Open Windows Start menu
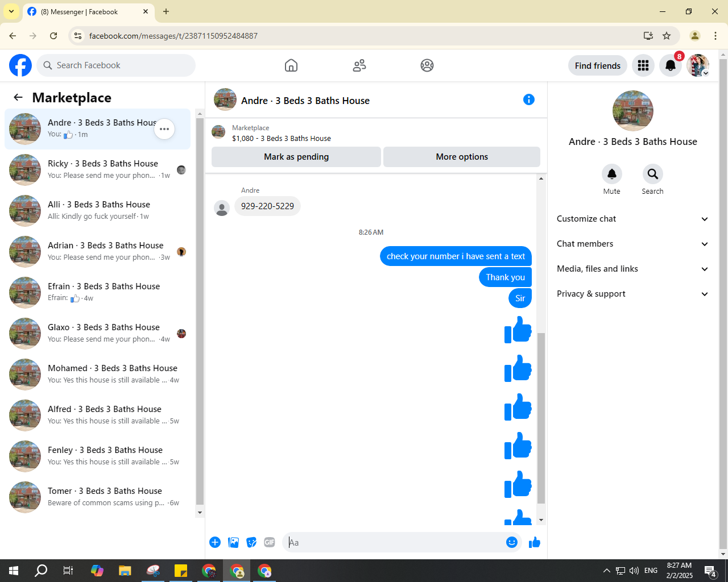 click(x=14, y=571)
